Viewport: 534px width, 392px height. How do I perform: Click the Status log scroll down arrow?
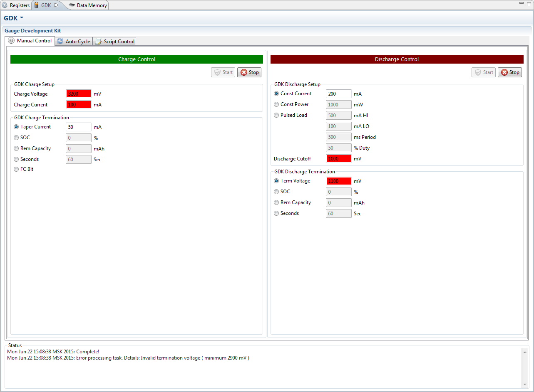tap(525, 384)
